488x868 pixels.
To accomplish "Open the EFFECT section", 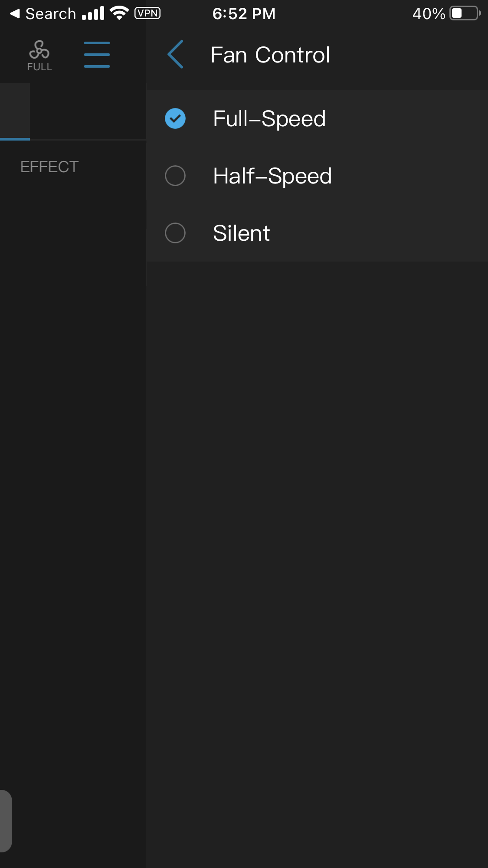I will pos(49,167).
